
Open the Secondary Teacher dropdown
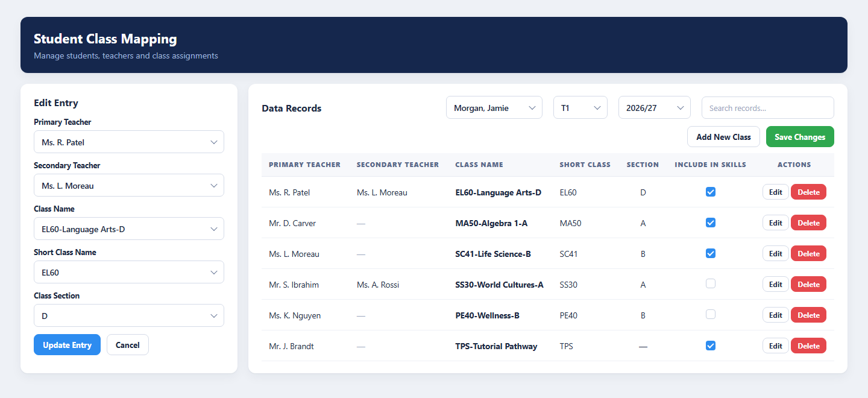[129, 186]
